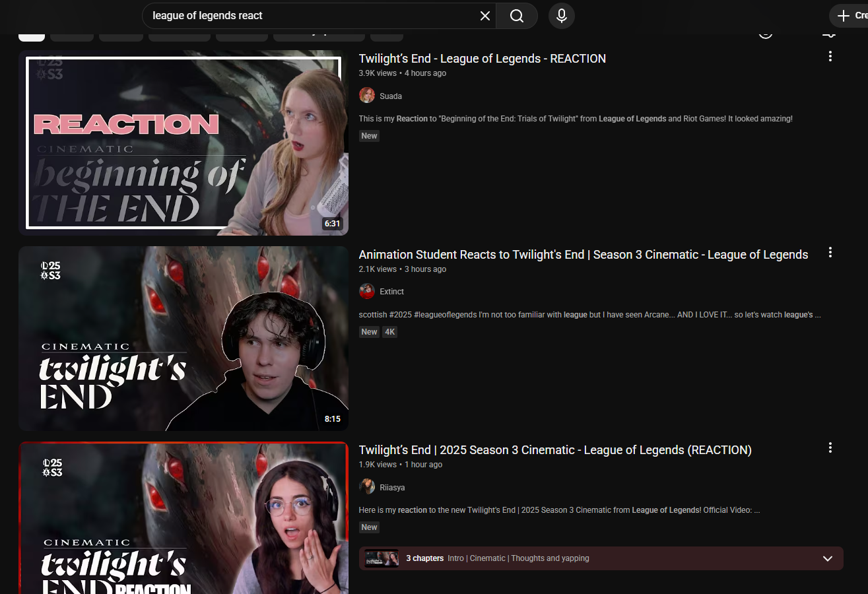Open more actions menu for Riiasya's video
The width and height of the screenshot is (868, 594).
pyautogui.click(x=830, y=447)
